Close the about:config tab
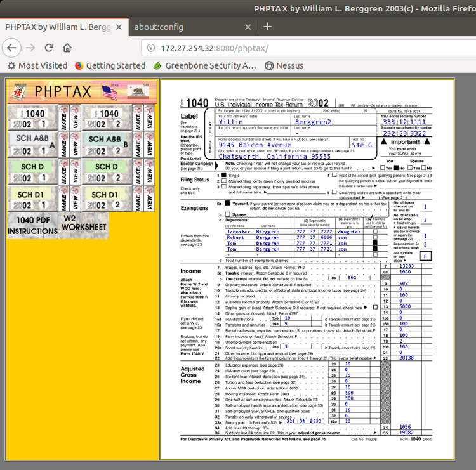 (248, 27)
